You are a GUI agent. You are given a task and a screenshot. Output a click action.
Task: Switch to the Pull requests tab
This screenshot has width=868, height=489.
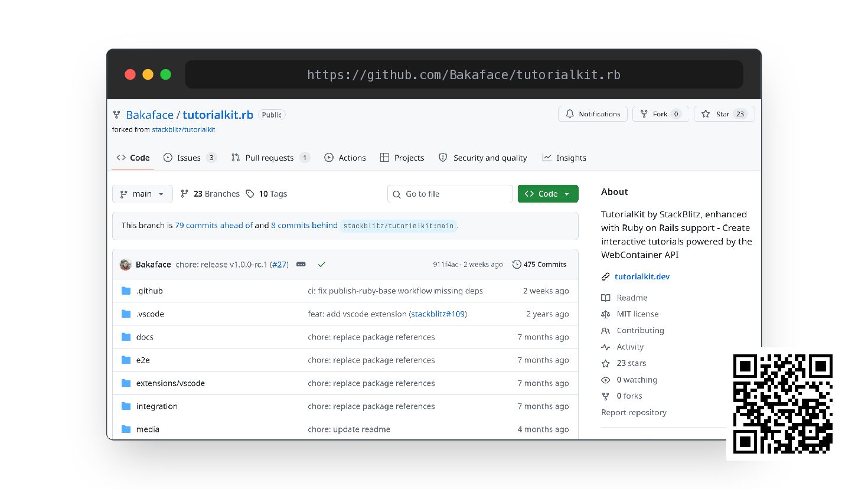coord(270,158)
